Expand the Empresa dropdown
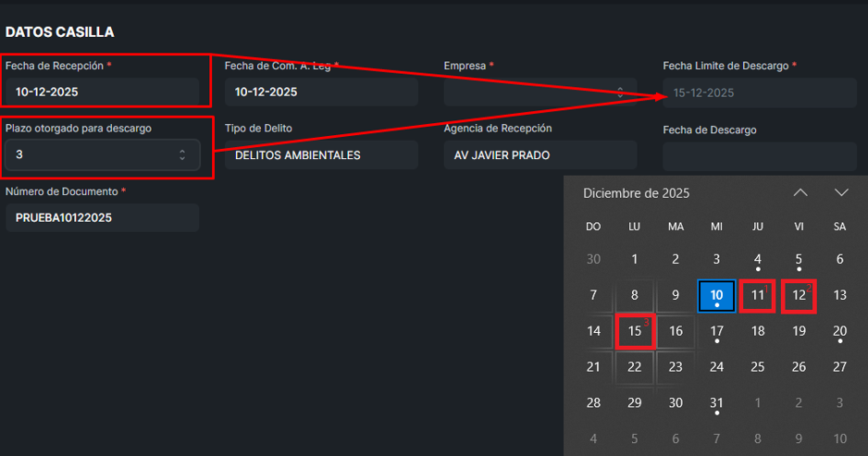 click(x=539, y=92)
